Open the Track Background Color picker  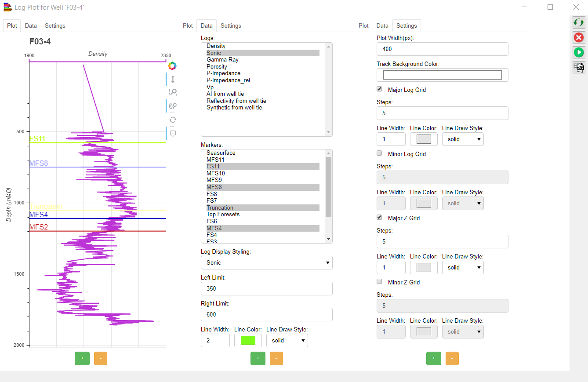pos(442,75)
